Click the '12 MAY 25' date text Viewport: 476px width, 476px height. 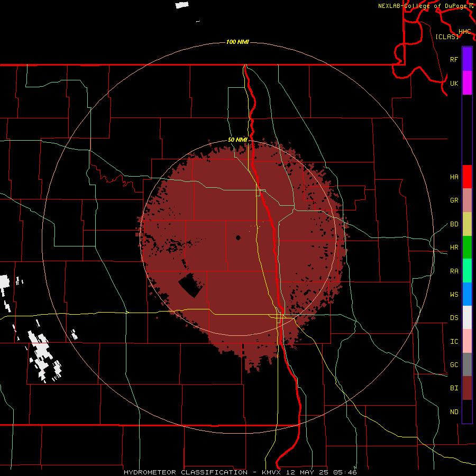point(307,472)
